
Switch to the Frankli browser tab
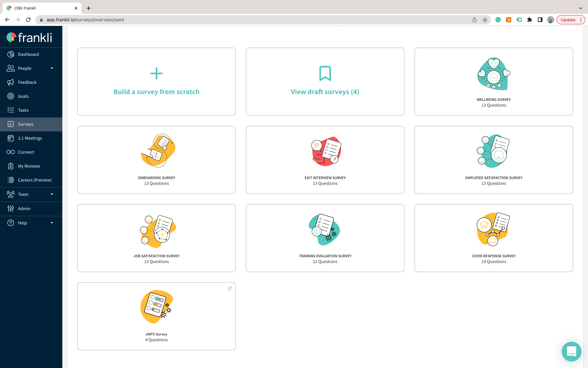42,8
